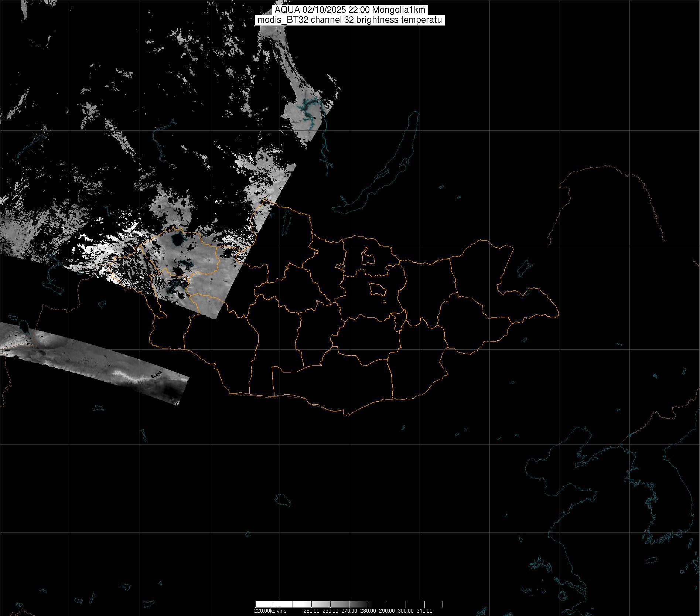Click the narrow Lake Khövsgöl outline in northern Mongolia
The image size is (700, 616).
(286, 220)
